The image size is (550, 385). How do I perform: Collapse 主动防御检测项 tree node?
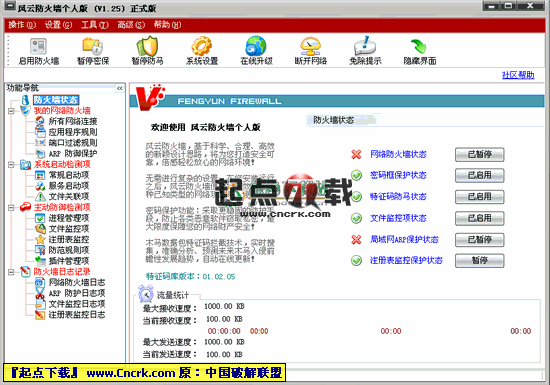pyautogui.click(x=11, y=208)
